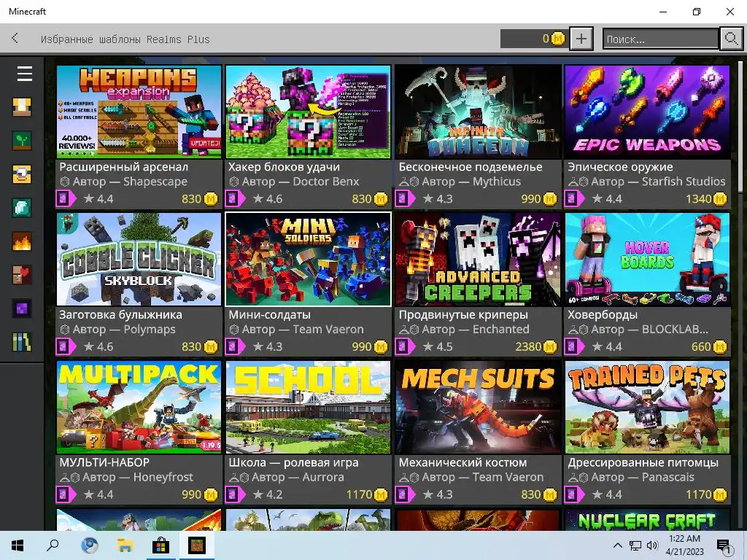Open Infinity Dungeon thumbnail

[x=478, y=112]
